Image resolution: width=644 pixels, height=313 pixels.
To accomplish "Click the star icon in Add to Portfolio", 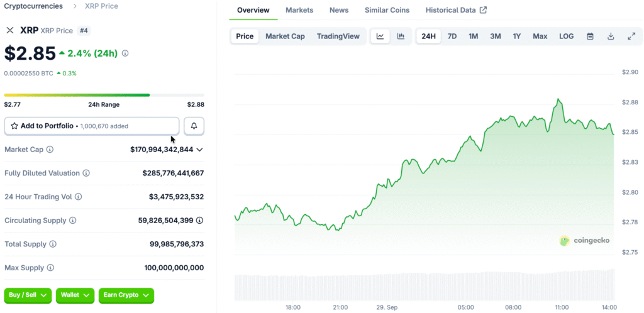I will pos(14,126).
